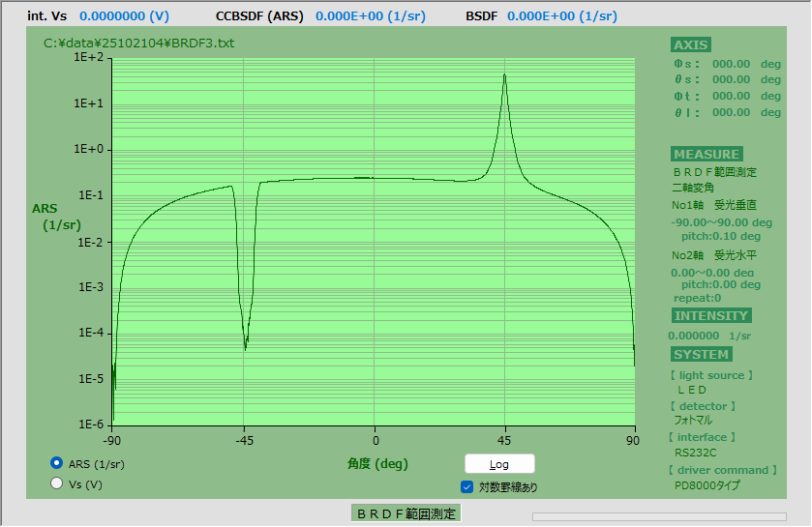
Task: Click the int. Vs value 0.0000000 (V)
Action: [124, 15]
